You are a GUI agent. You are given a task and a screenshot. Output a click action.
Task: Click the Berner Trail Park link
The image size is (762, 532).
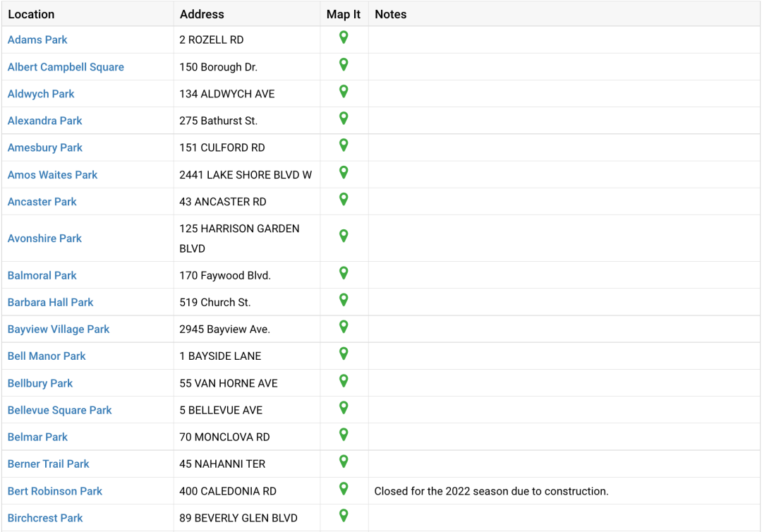(x=49, y=464)
